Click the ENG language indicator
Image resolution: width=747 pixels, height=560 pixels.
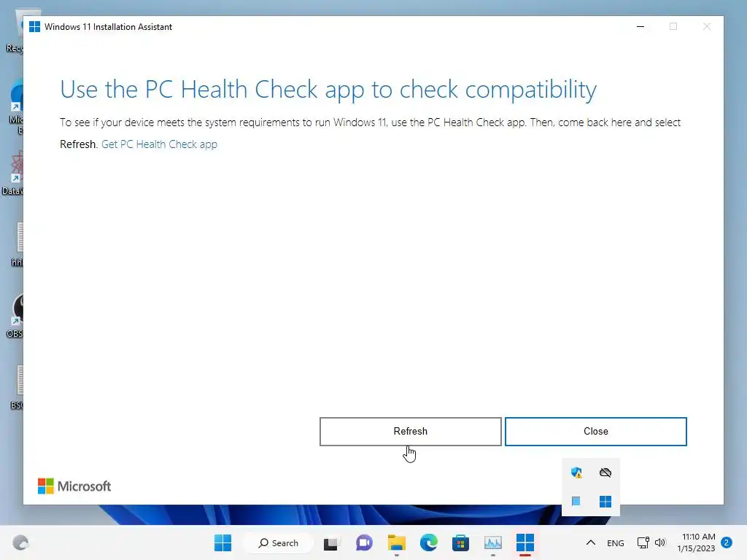pyautogui.click(x=616, y=542)
